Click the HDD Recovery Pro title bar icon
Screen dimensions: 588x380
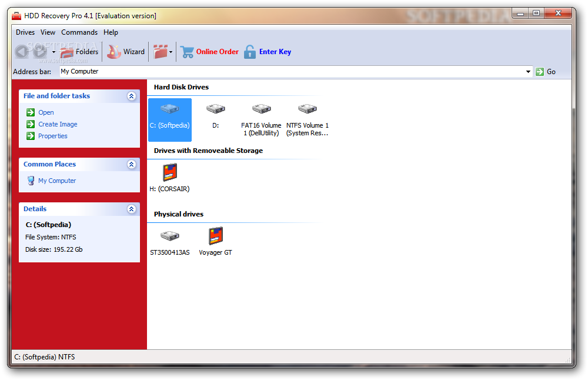[16, 16]
